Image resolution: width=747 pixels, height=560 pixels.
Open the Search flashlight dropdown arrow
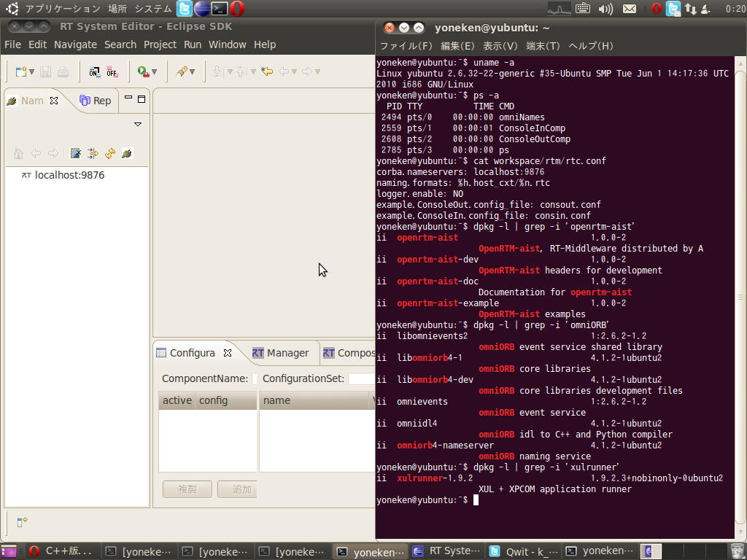click(192, 72)
